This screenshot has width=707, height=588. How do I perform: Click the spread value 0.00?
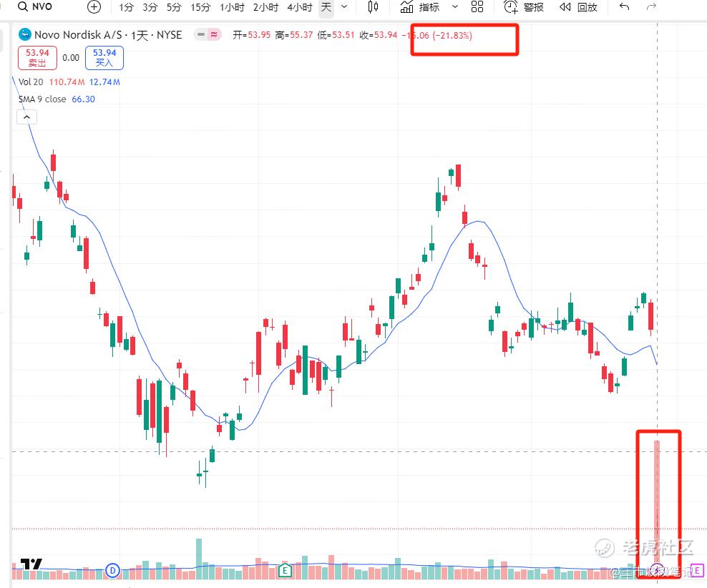(71, 58)
